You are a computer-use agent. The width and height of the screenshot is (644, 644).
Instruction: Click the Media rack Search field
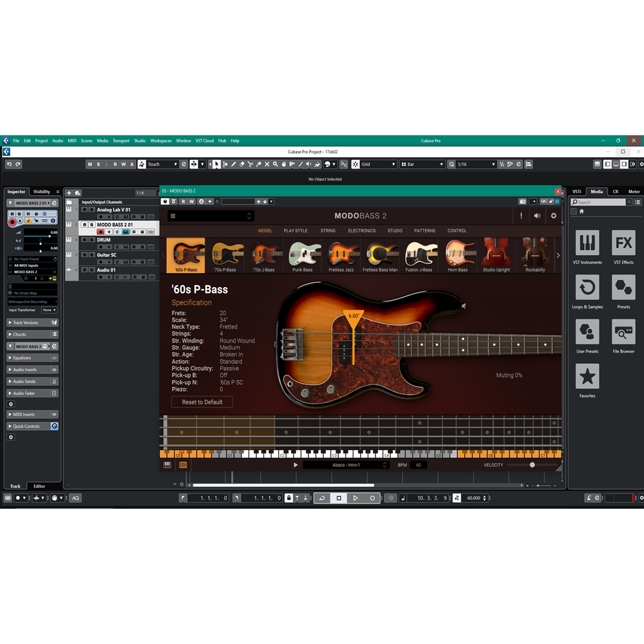coord(599,202)
